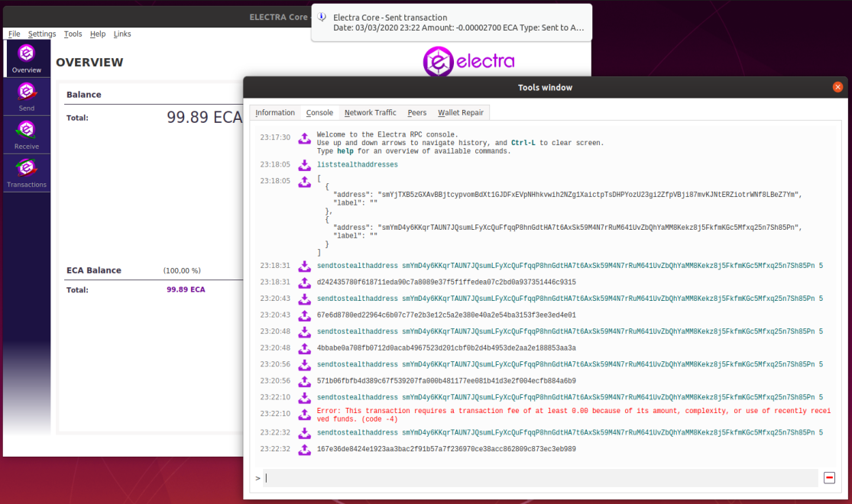
Task: Open the Send page in sidebar
Action: tap(27, 97)
